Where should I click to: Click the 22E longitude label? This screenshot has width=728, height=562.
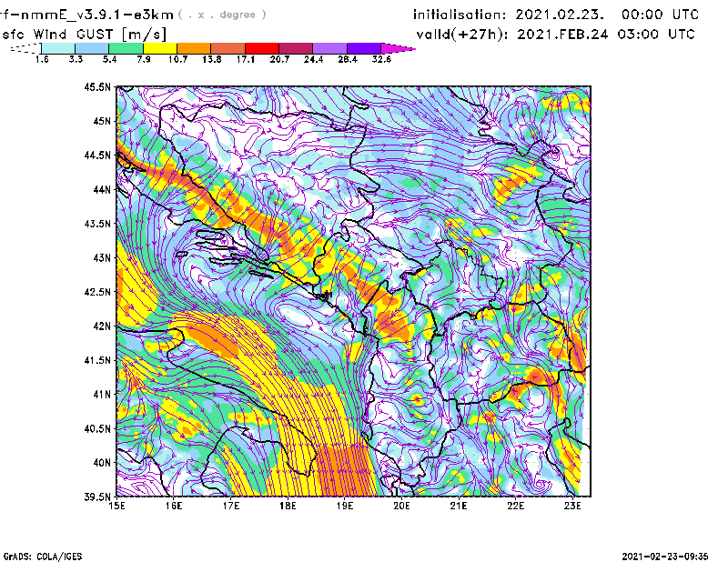point(516,506)
